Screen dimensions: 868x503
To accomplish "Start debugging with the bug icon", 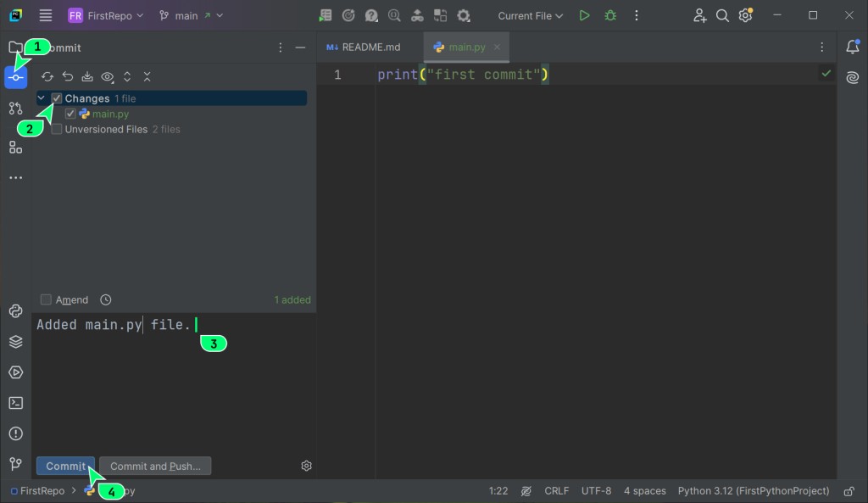I will (x=610, y=15).
